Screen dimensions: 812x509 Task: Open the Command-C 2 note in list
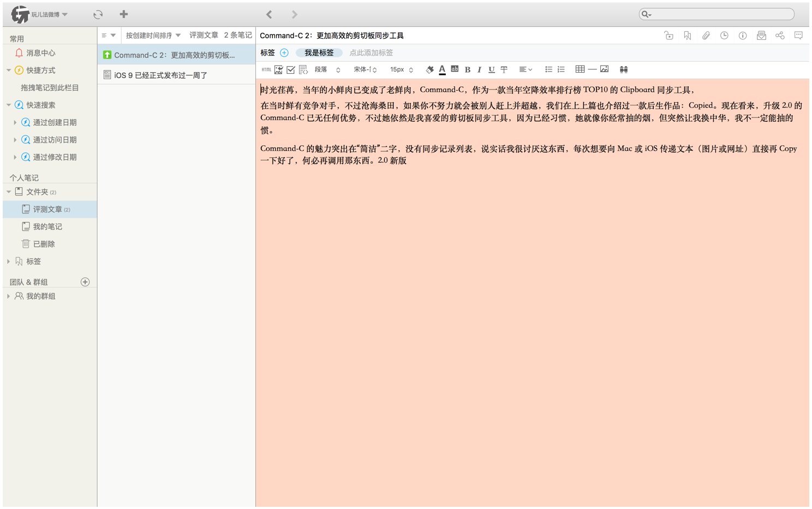176,55
